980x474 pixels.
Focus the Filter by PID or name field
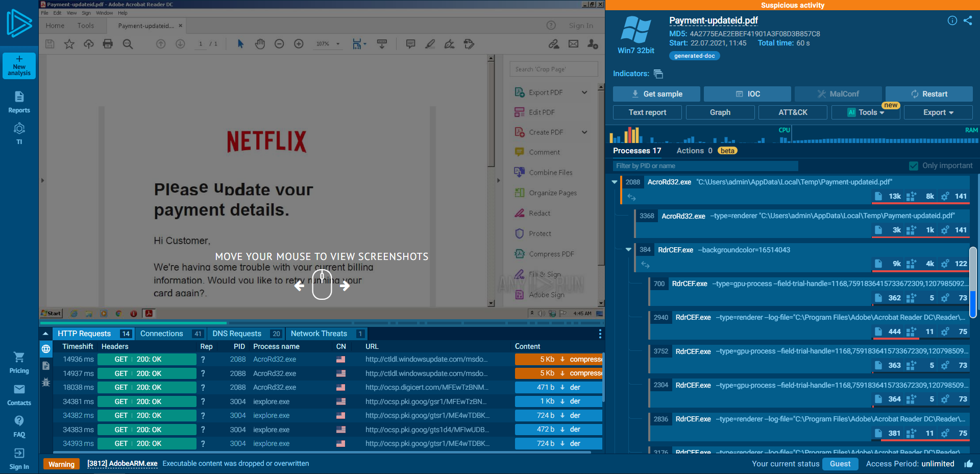[x=705, y=166]
